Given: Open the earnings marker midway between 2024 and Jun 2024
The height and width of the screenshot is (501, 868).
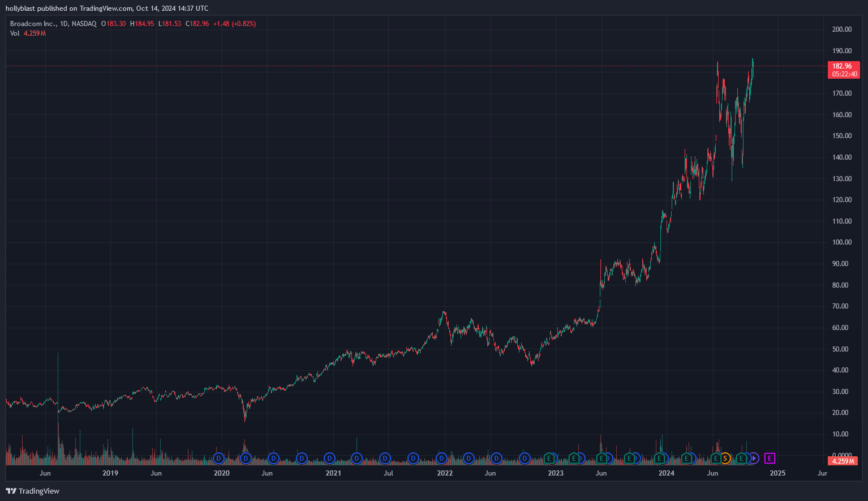Looking at the screenshot, I should 686,458.
